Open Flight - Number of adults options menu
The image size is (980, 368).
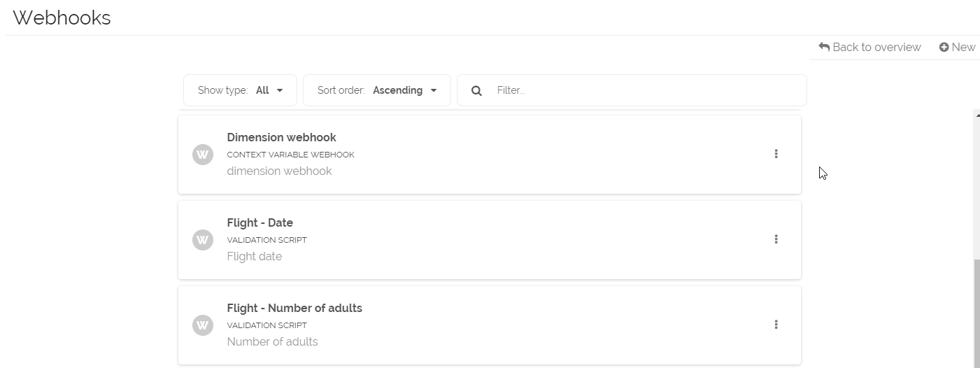[x=776, y=325]
